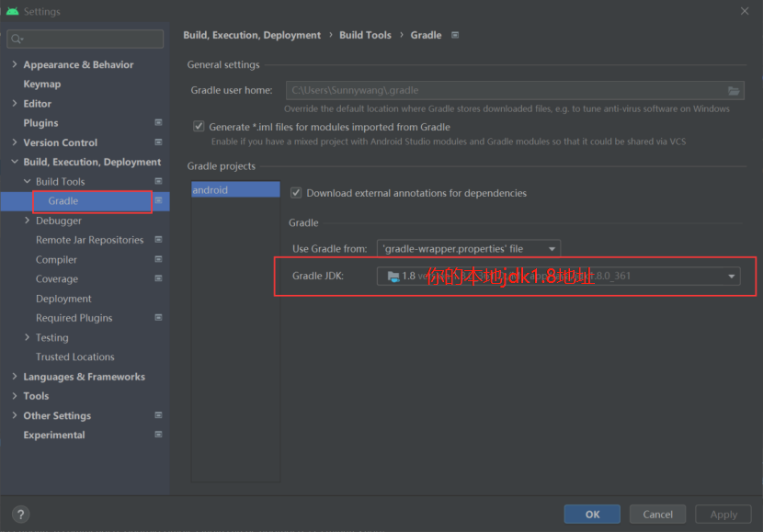763x532 pixels.
Task: Disable Generate *.iml files for Gradle modules
Action: coord(199,127)
